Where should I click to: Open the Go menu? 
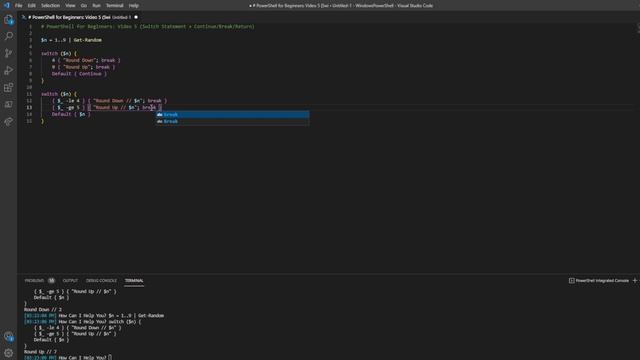(84, 6)
